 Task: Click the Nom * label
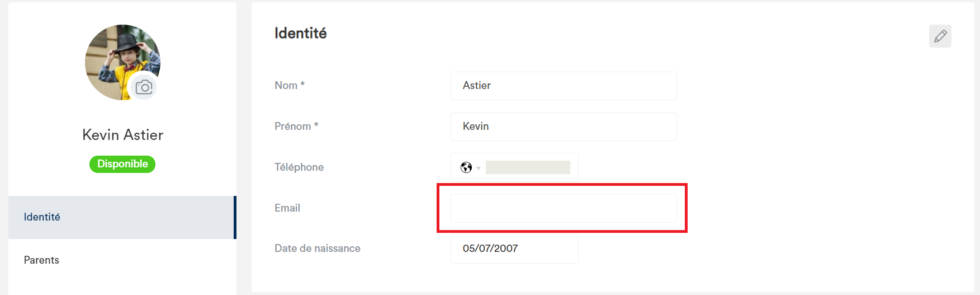[x=290, y=86]
